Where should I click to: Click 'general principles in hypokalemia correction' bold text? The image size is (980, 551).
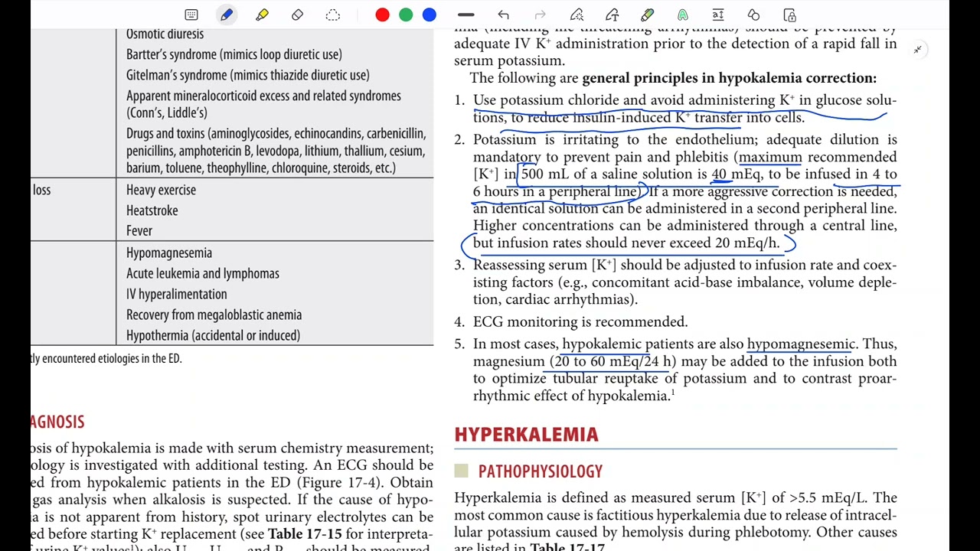point(729,78)
